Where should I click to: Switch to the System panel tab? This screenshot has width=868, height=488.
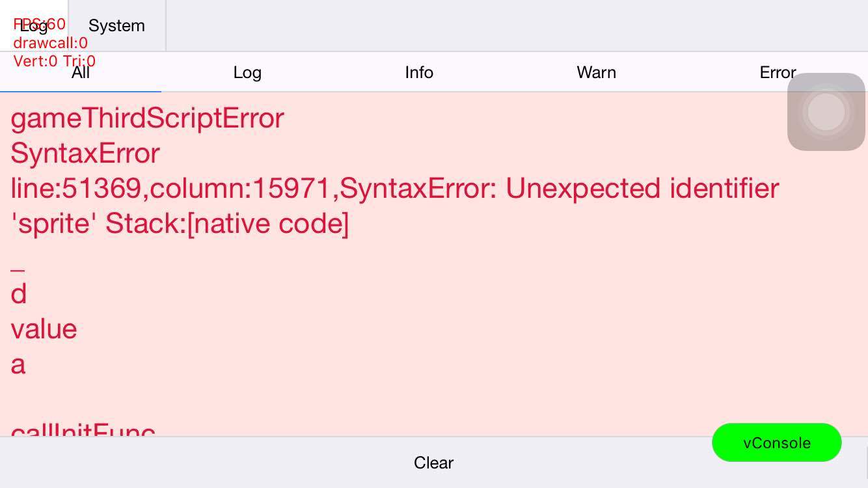click(x=116, y=26)
